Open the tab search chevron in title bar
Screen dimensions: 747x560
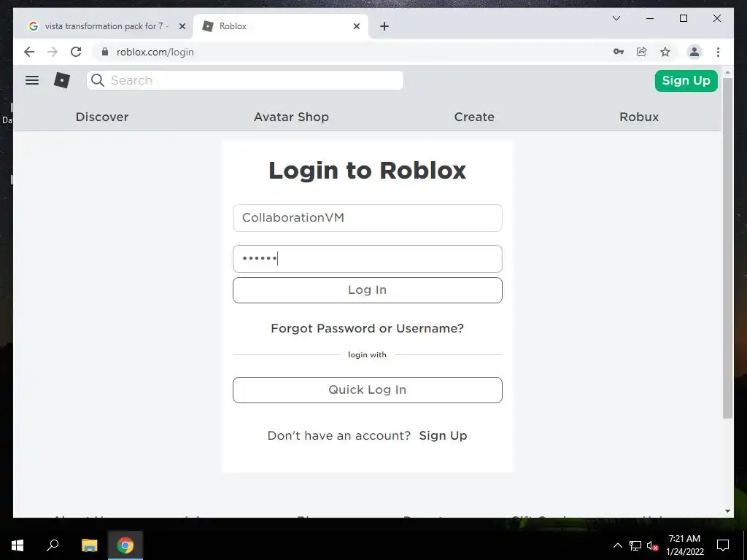click(x=616, y=18)
